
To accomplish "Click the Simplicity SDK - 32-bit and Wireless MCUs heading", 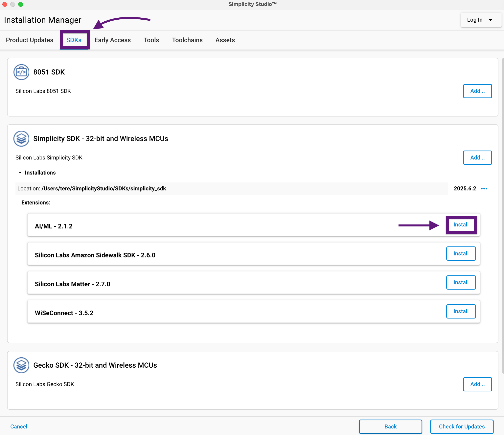I will pos(101,139).
